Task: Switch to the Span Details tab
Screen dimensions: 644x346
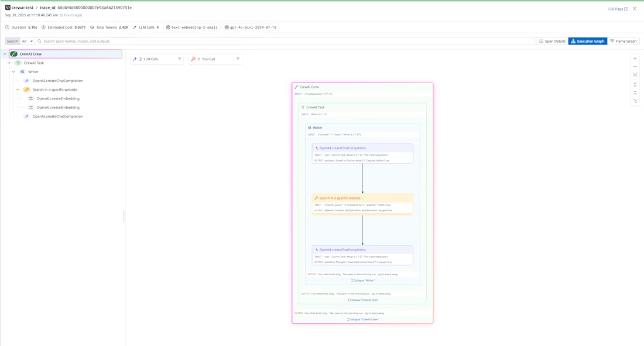Action: (552, 42)
